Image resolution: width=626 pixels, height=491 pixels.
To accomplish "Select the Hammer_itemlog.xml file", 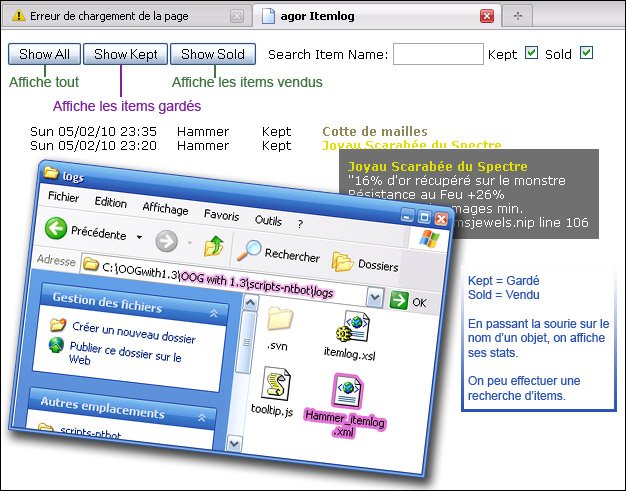I will 345,406.
